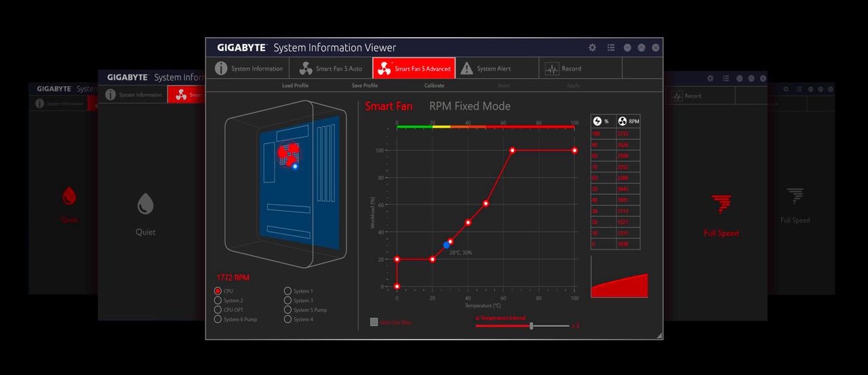Click the 2045 RPM table cell
Viewport: 868px width, 375px height.
coord(628,189)
